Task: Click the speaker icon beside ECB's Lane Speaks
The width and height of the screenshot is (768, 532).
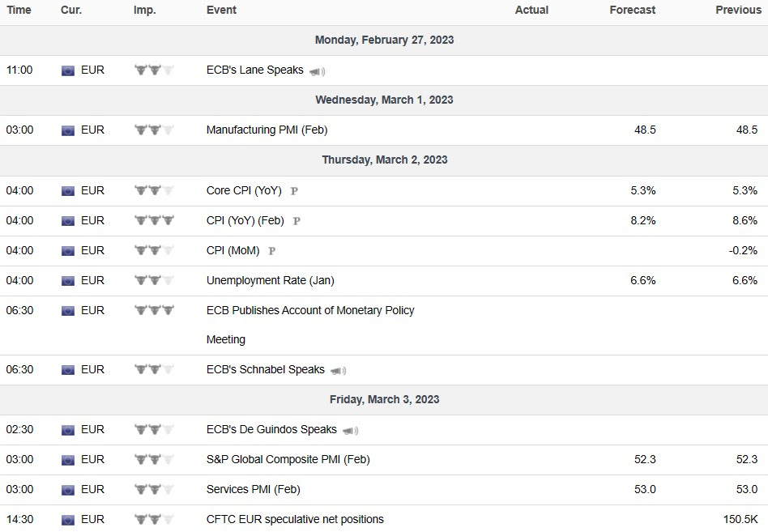Action: [317, 71]
